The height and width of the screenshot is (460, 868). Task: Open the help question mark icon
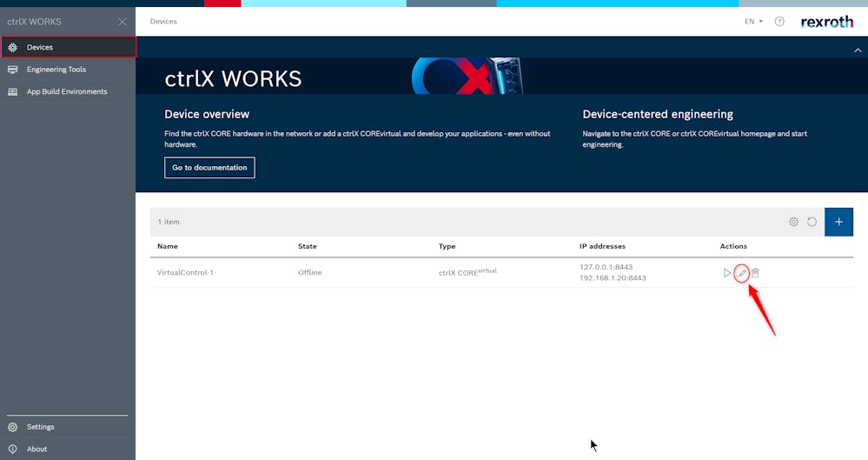click(x=779, y=22)
